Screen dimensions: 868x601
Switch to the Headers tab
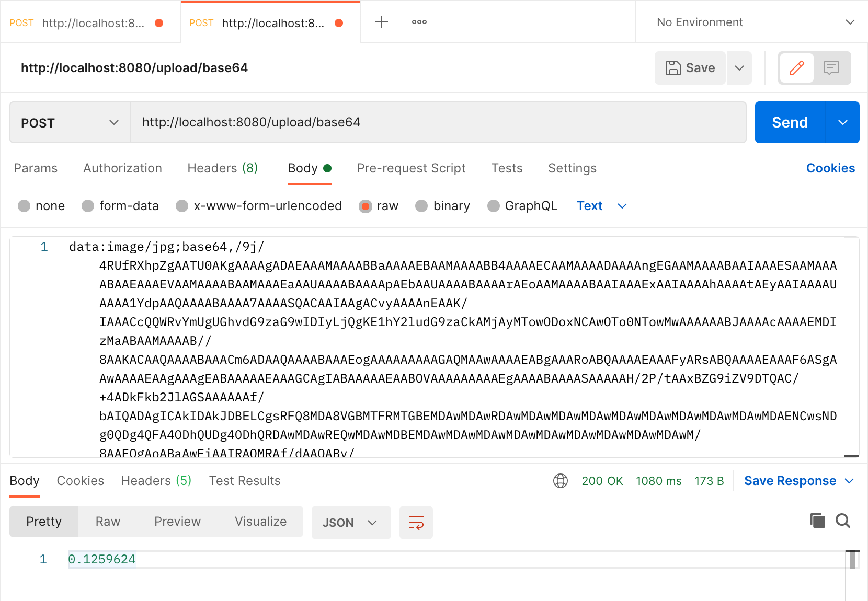point(222,168)
